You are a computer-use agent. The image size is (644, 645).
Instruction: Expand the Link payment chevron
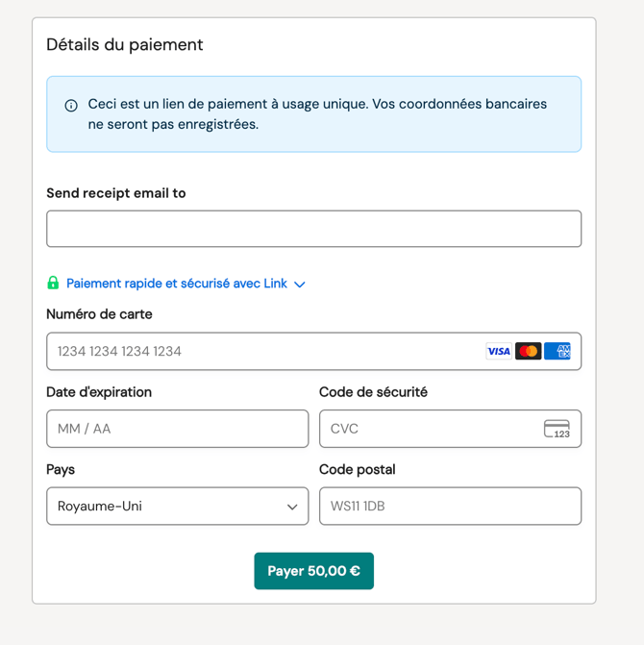[299, 285]
